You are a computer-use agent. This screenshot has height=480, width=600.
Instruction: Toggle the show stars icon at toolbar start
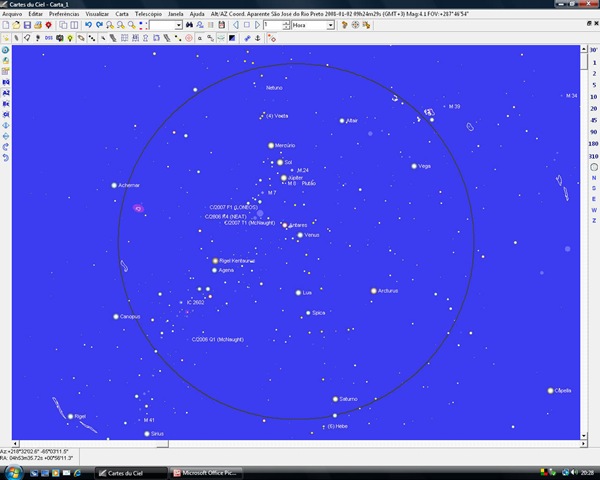[x=5, y=38]
